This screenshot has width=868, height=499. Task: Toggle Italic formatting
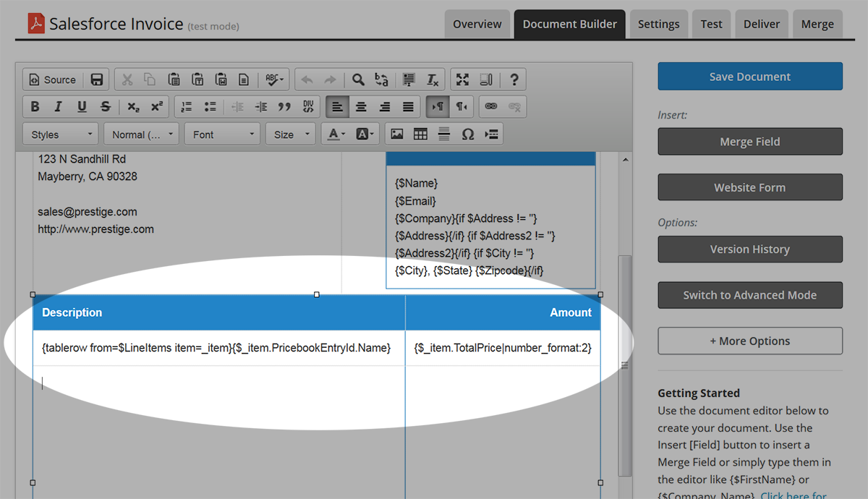(59, 106)
